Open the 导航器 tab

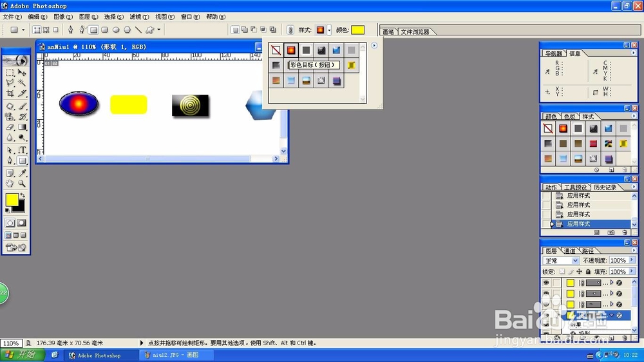554,53
